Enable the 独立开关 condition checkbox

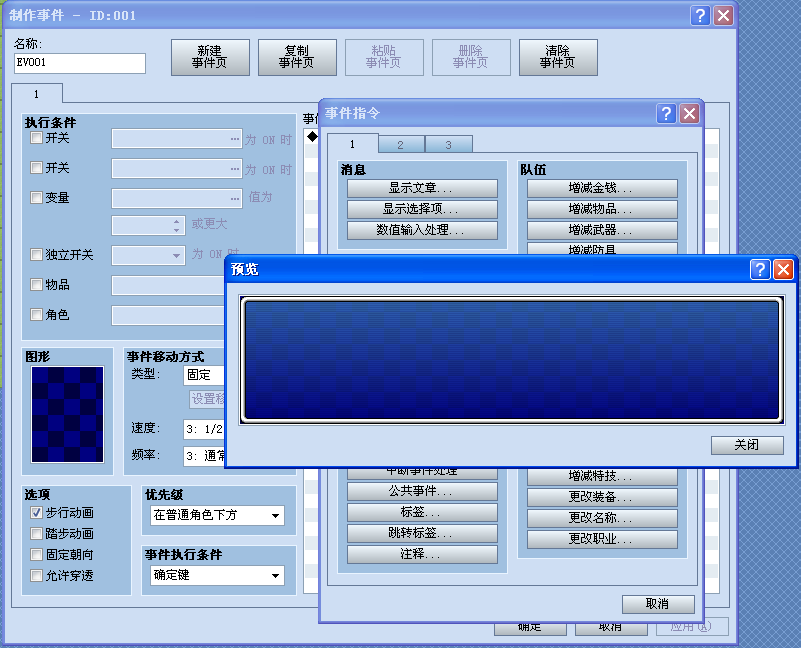(36, 254)
